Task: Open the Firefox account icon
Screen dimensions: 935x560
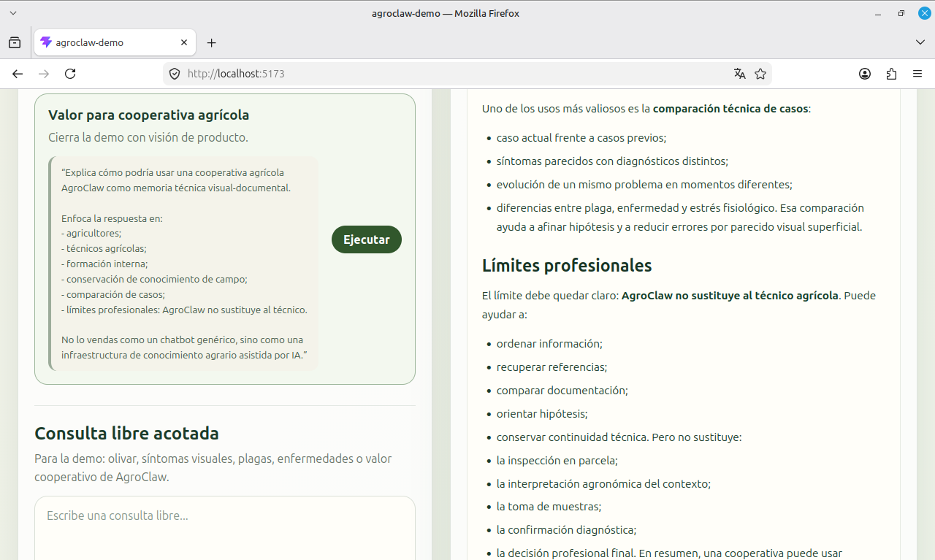Action: coord(865,74)
